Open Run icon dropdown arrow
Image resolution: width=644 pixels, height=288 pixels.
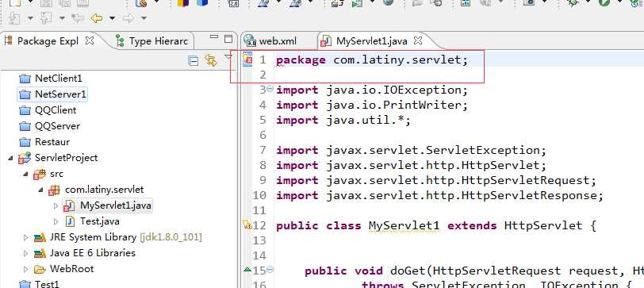pyautogui.click(x=619, y=2)
